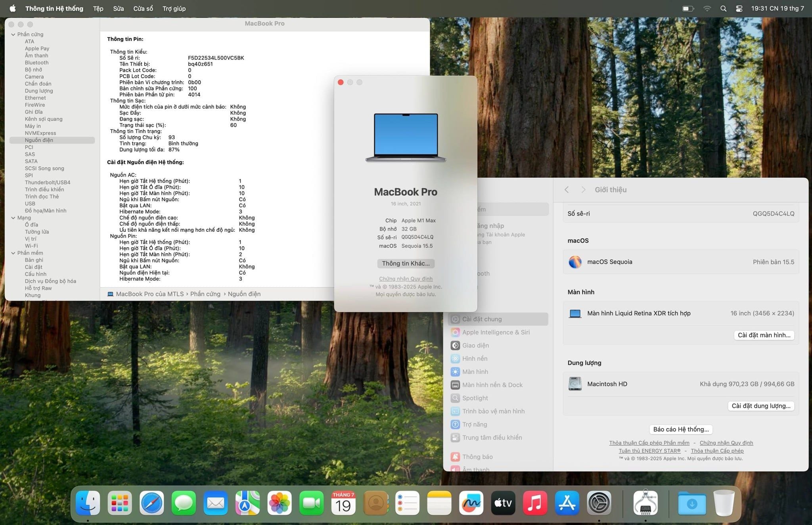Launch Safari from the Dock
Viewport: 812px width, 525px height.
151,503
